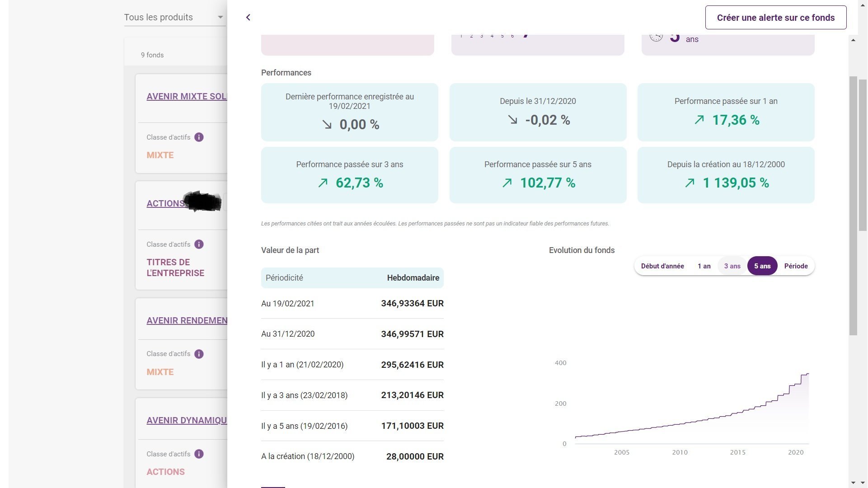
Task: Click scrollbar up arrow at top
Action: [853, 40]
